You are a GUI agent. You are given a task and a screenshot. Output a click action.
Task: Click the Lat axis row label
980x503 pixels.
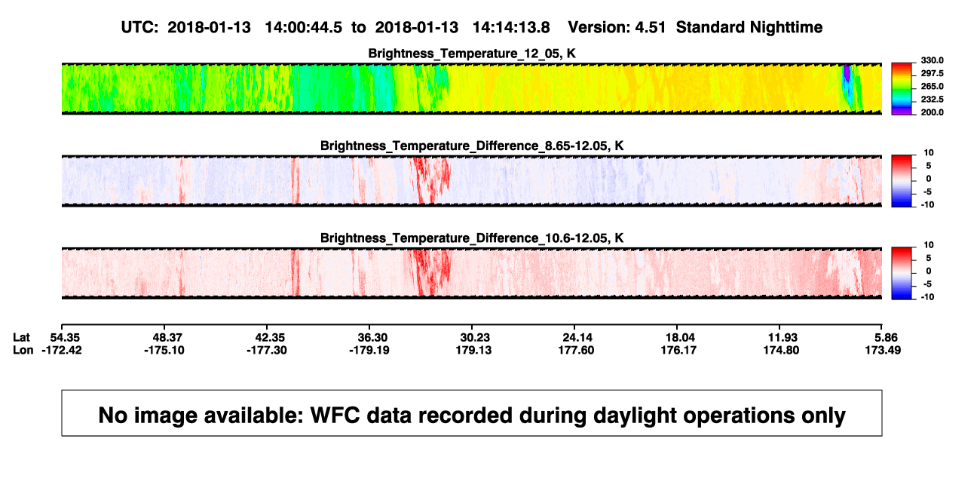(21, 337)
